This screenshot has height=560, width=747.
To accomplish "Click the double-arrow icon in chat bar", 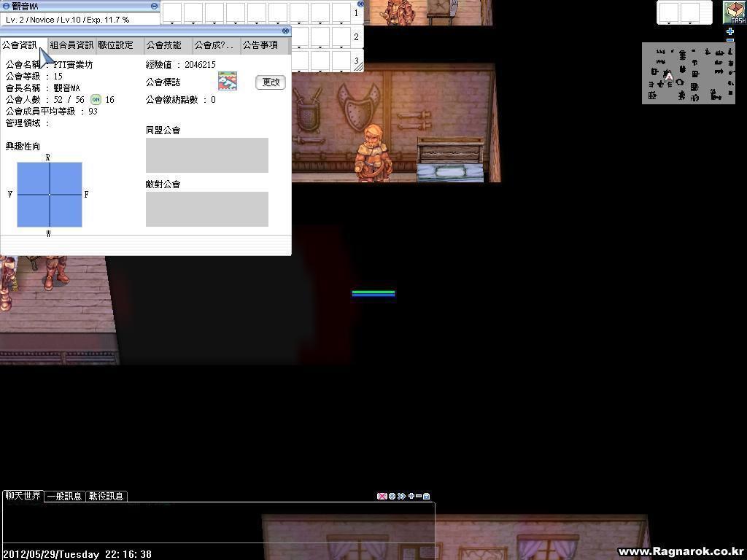I will click(x=401, y=496).
